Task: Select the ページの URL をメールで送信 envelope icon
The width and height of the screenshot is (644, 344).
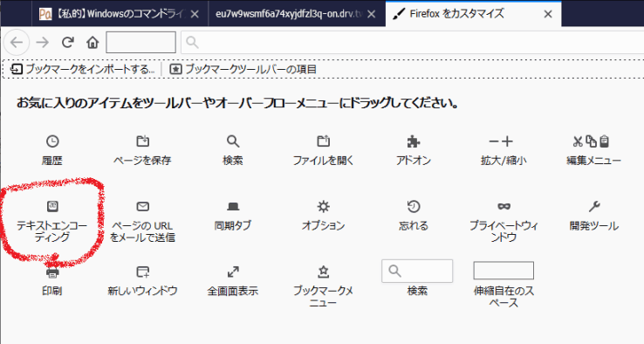Action: [142, 206]
